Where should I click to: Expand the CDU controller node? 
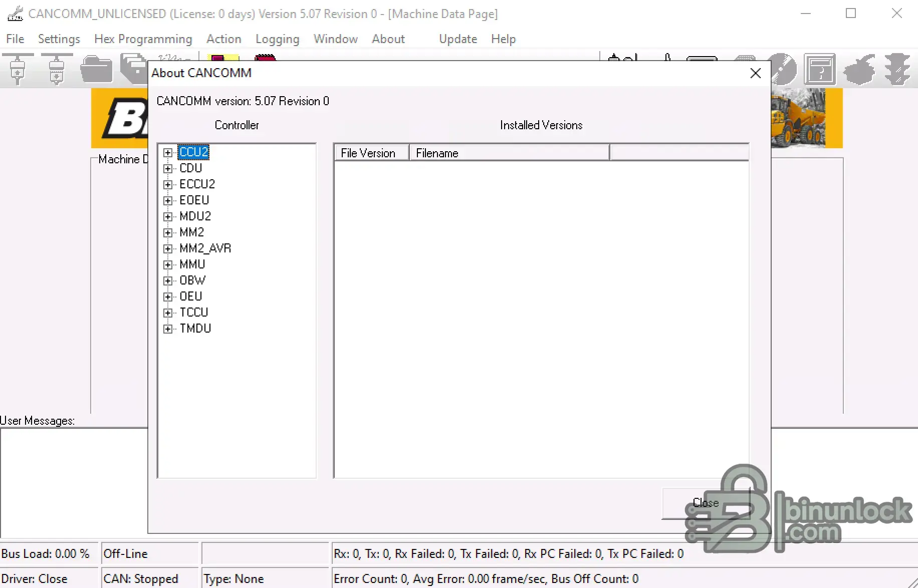point(168,168)
